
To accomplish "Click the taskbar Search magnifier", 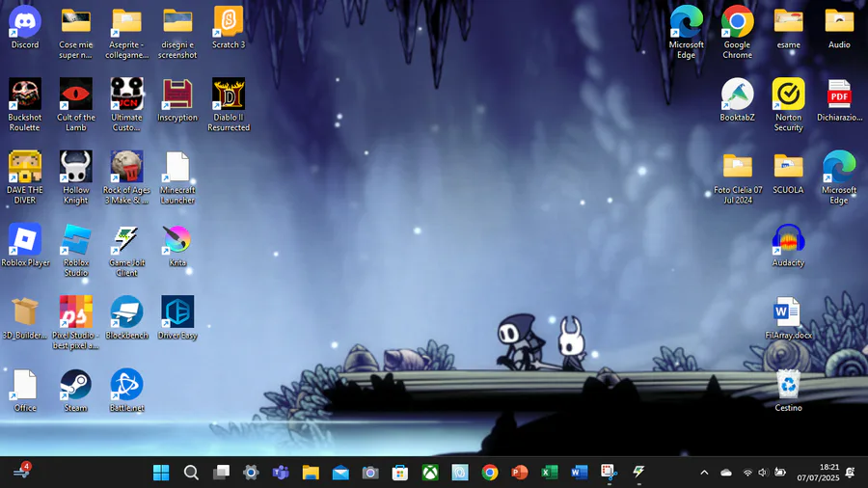I will (x=191, y=473).
